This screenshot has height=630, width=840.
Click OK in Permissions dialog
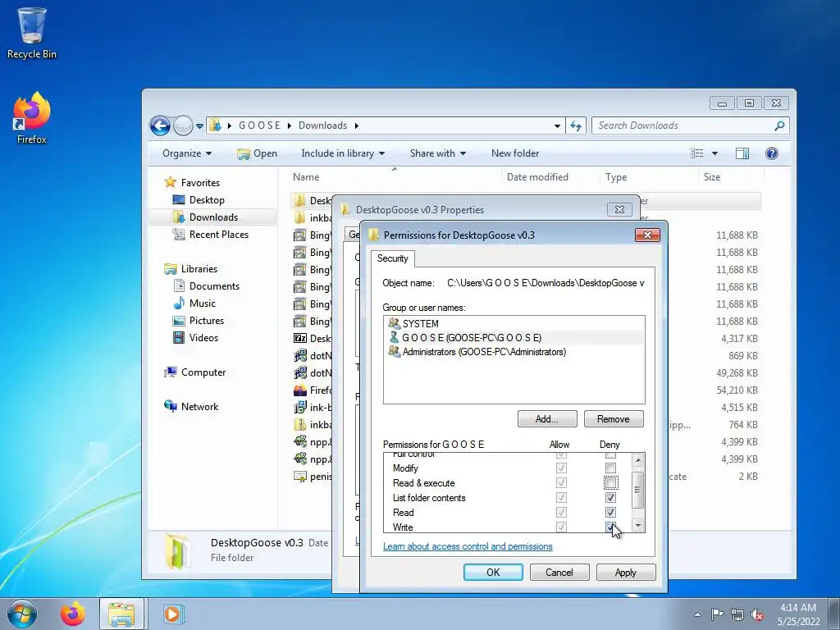tap(493, 572)
